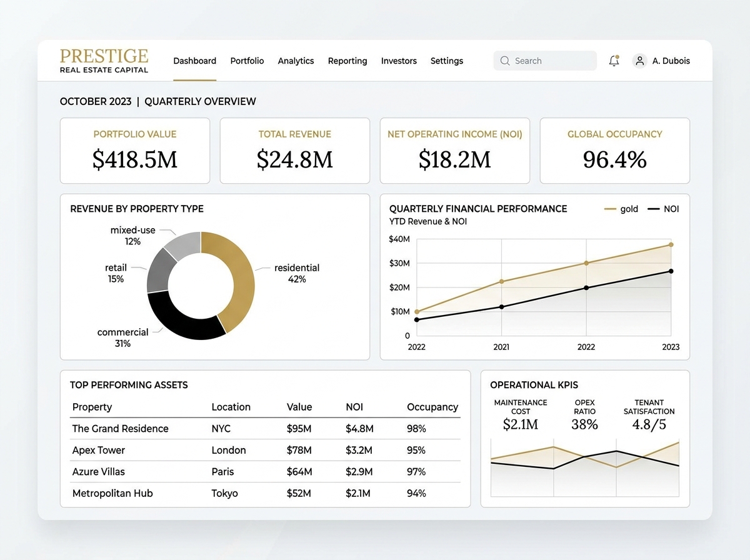This screenshot has height=560, width=750.
Task: Click the Portfolio Value card
Action: click(135, 151)
